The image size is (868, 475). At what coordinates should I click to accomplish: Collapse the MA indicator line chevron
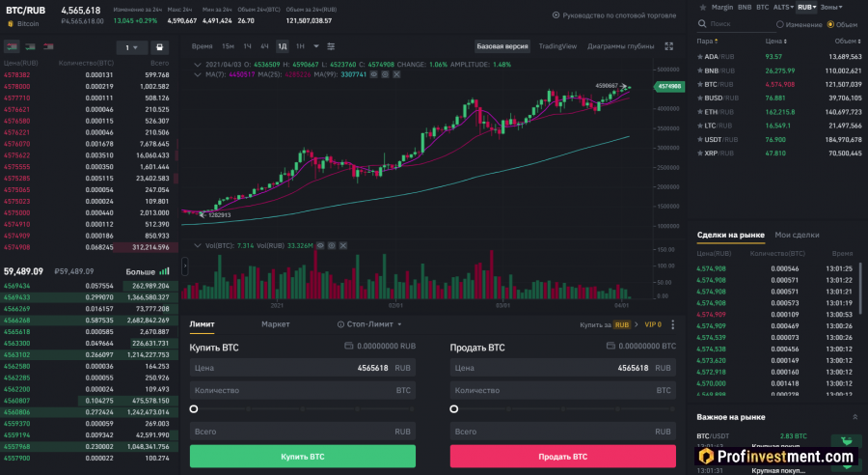(197, 74)
